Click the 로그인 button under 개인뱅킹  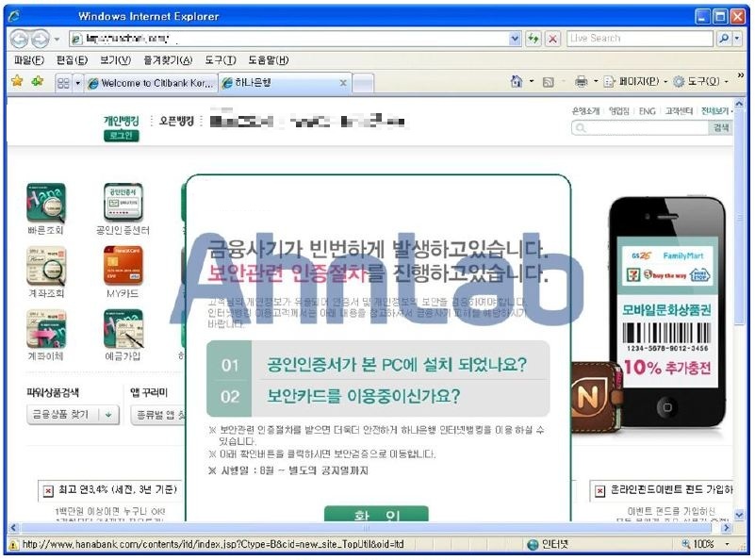(x=122, y=136)
